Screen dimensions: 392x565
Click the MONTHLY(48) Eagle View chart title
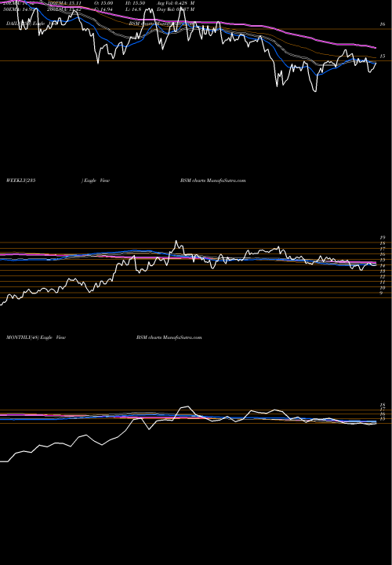(x=35, y=337)
